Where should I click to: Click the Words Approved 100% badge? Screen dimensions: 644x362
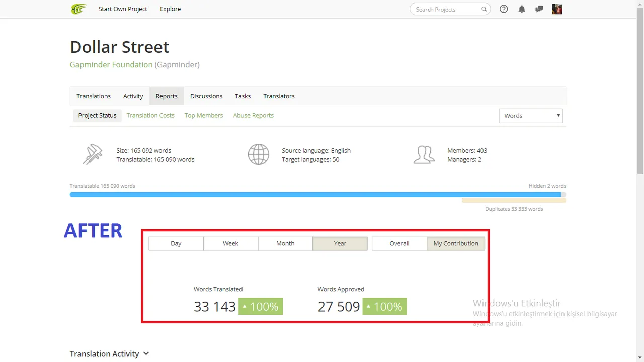pyautogui.click(x=385, y=306)
